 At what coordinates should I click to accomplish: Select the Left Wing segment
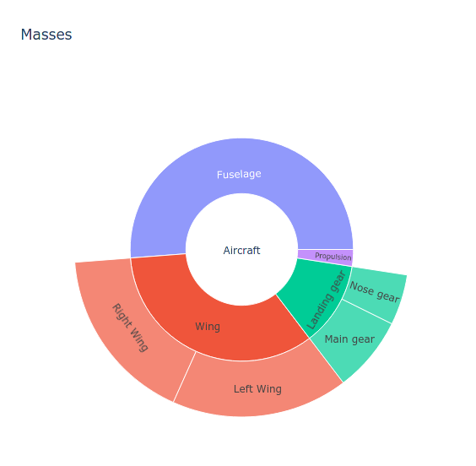pos(257,389)
